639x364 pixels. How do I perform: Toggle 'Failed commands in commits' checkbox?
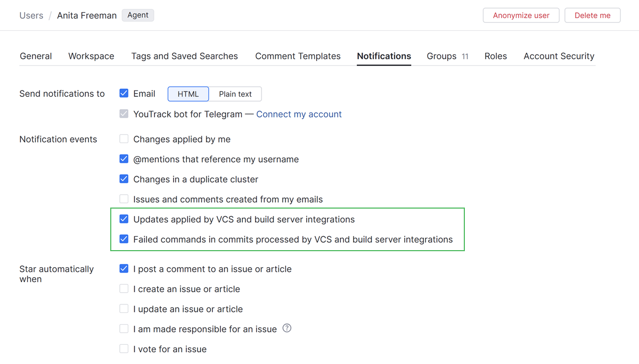tap(124, 239)
